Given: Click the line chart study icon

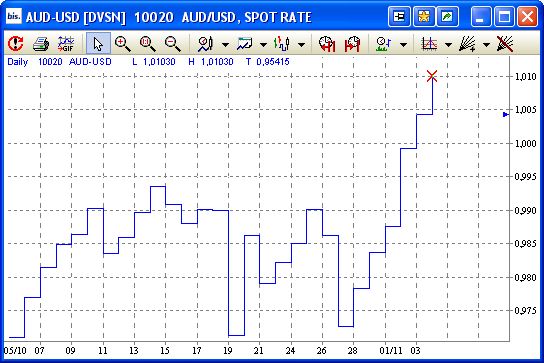Looking at the screenshot, I should click(x=244, y=44).
